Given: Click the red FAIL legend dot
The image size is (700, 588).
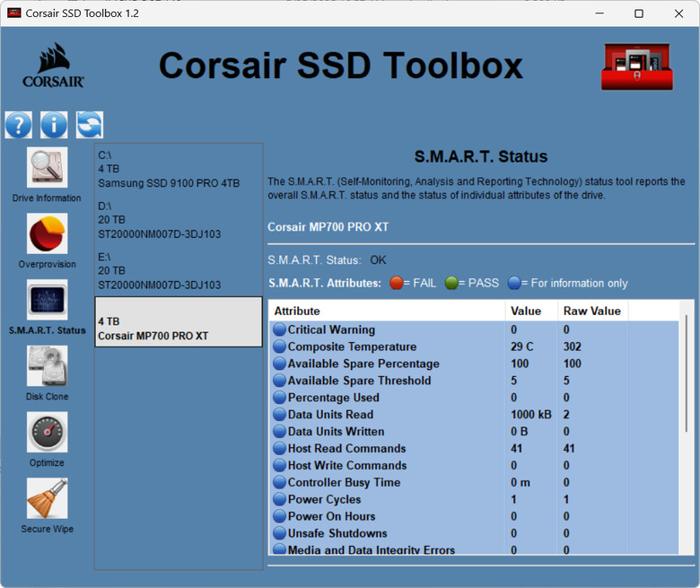Looking at the screenshot, I should point(396,283).
